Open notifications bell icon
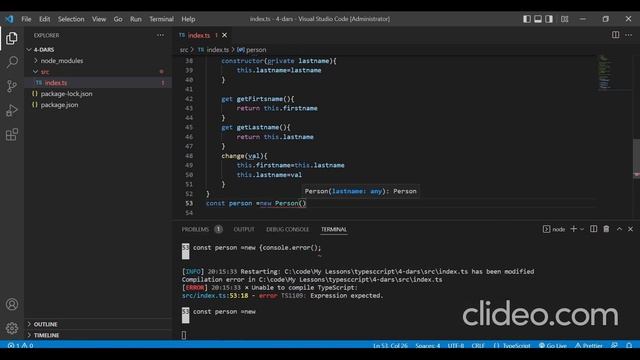This screenshot has width=640, height=360. (629, 345)
